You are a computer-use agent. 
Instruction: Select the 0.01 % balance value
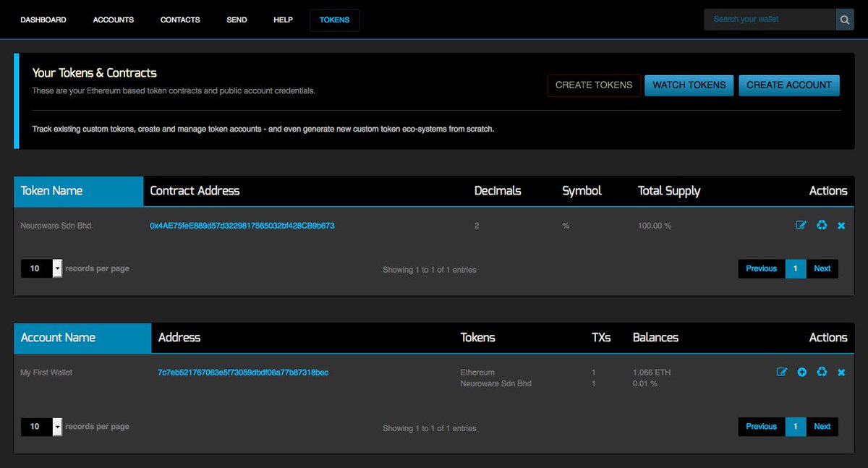coord(645,383)
